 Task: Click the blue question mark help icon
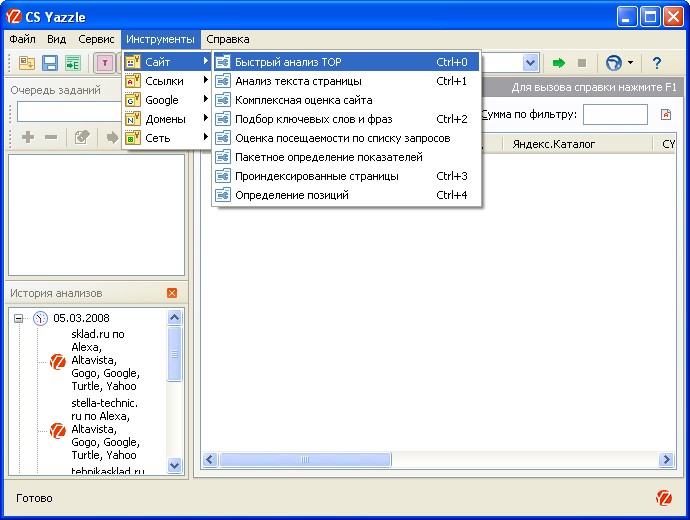coord(657,63)
